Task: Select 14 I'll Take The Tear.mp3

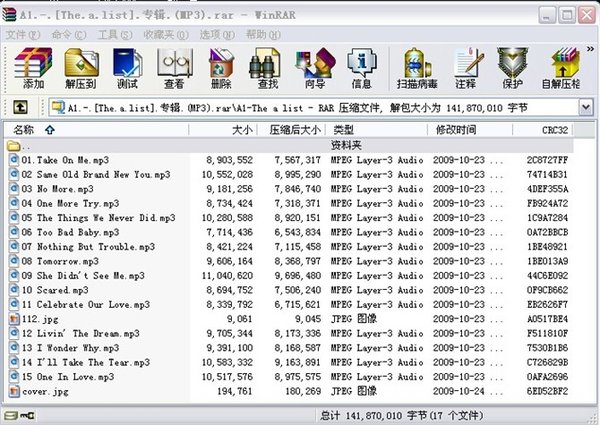Action: tap(86, 362)
